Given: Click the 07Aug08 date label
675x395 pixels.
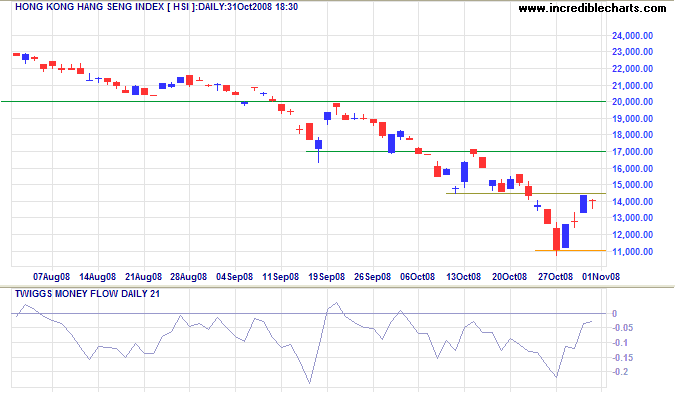Looking at the screenshot, I should [51, 277].
